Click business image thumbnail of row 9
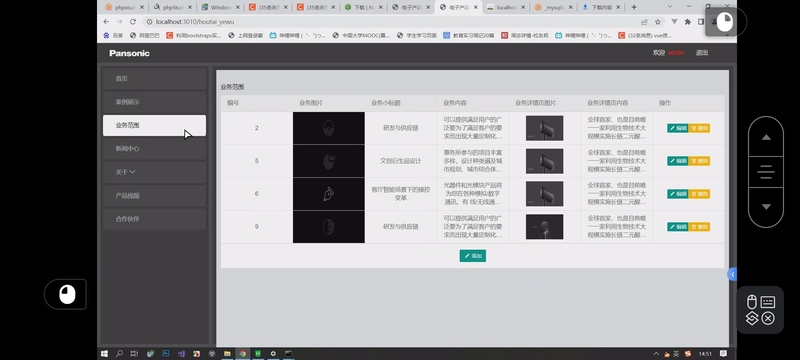Screen dimensions: 800x360 click(x=329, y=227)
